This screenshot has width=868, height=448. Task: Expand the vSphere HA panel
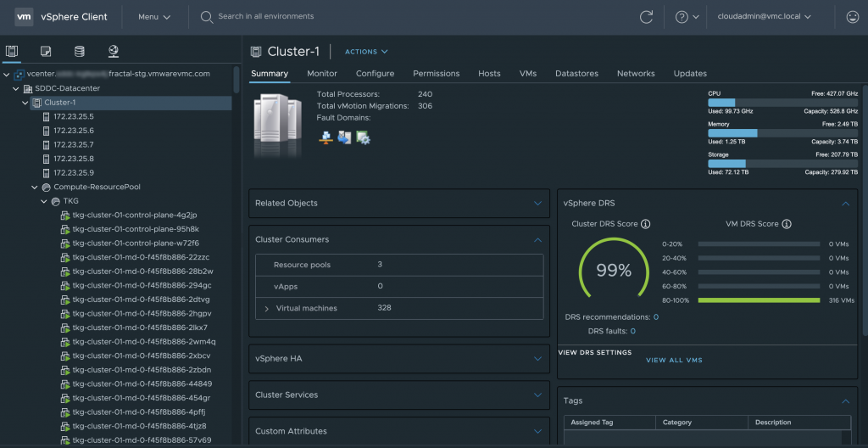[x=537, y=358]
